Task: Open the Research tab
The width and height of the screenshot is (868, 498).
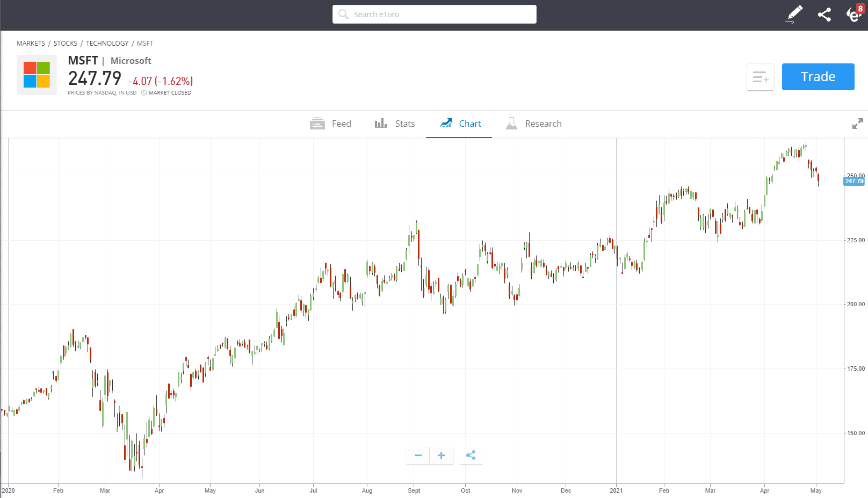Action: (533, 124)
